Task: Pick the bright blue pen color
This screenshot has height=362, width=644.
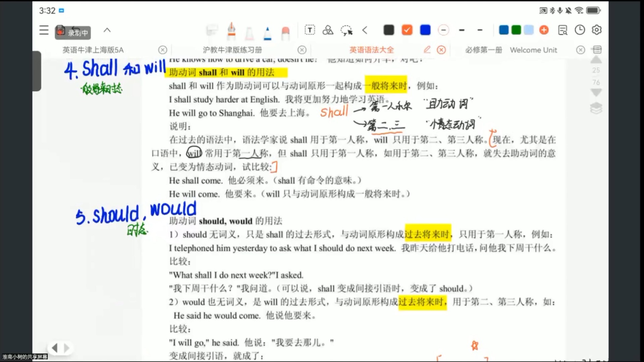Action: 425,30
